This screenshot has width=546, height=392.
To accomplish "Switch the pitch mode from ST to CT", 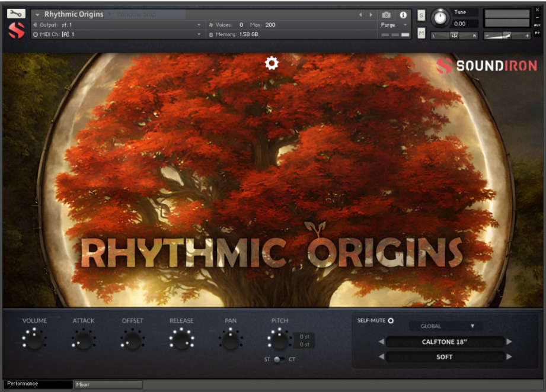I will (x=283, y=359).
